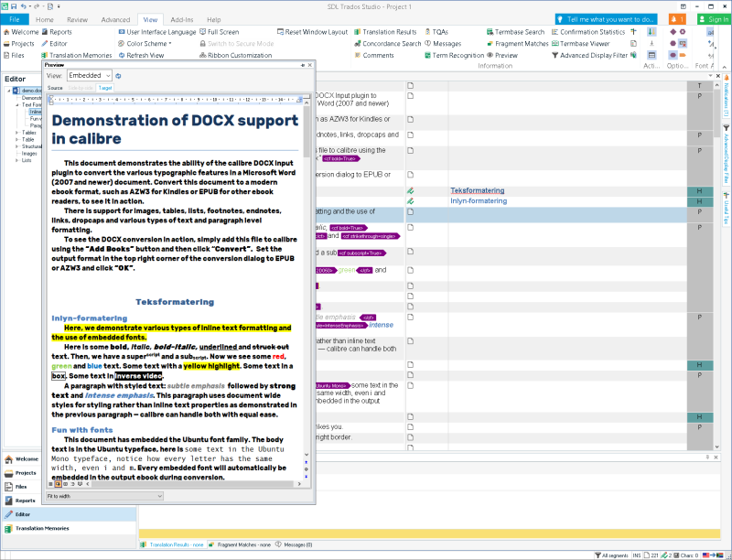The height and width of the screenshot is (560, 732).
Task: Open Color Scheme dropdown
Action: point(145,43)
